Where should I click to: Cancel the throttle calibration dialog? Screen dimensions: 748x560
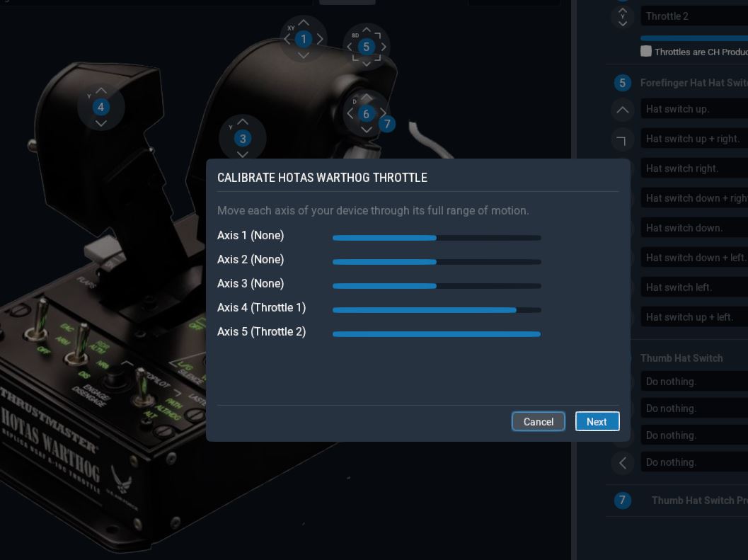click(538, 421)
